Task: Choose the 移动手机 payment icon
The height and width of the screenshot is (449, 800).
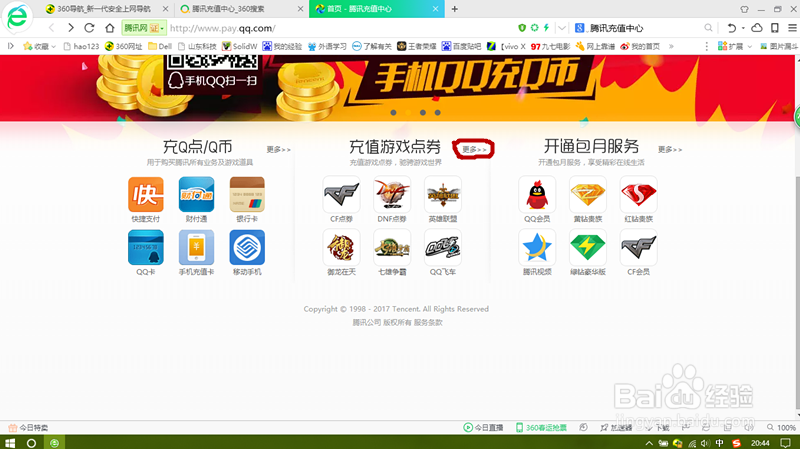Action: pyautogui.click(x=247, y=247)
